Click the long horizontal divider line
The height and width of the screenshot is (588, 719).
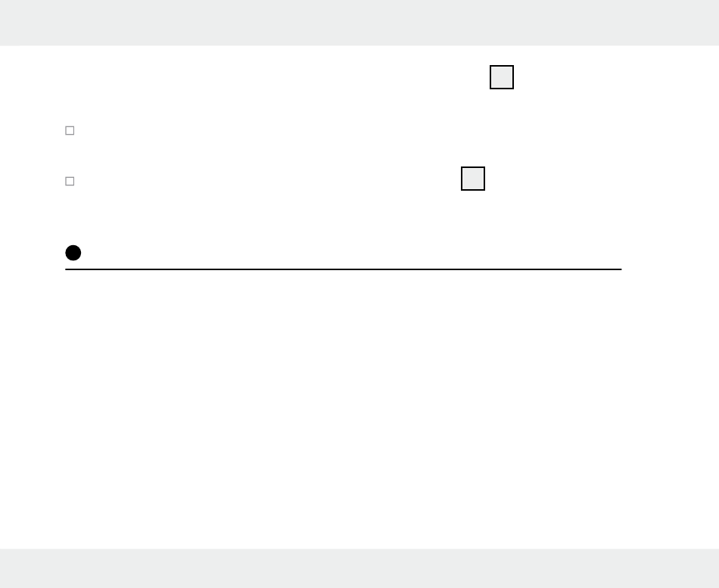click(x=344, y=269)
